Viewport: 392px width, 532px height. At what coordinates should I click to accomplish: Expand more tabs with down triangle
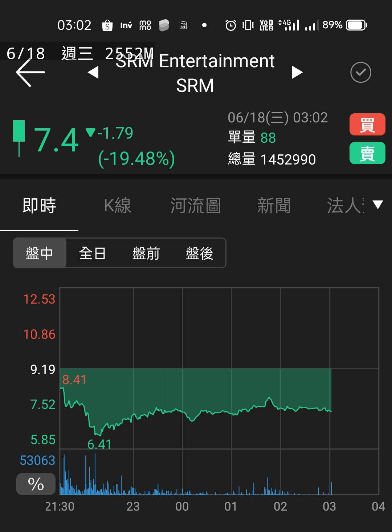pos(378,205)
